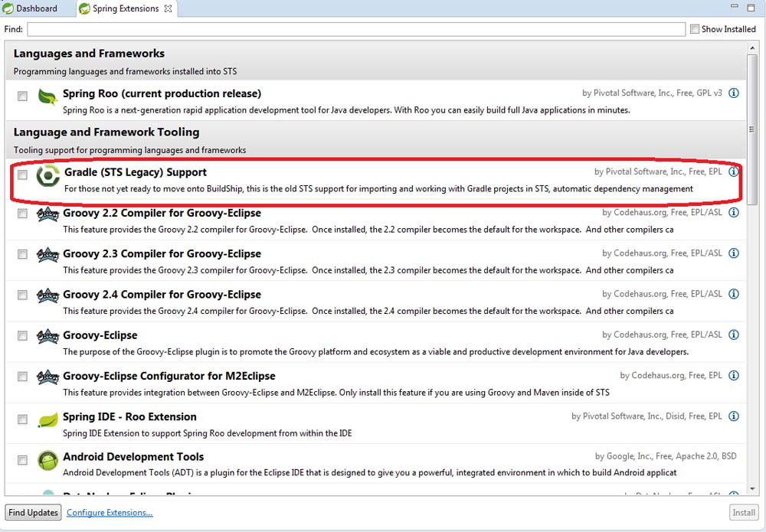The image size is (766, 532).
Task: Open the Configure Extensions link
Action: coord(110,512)
